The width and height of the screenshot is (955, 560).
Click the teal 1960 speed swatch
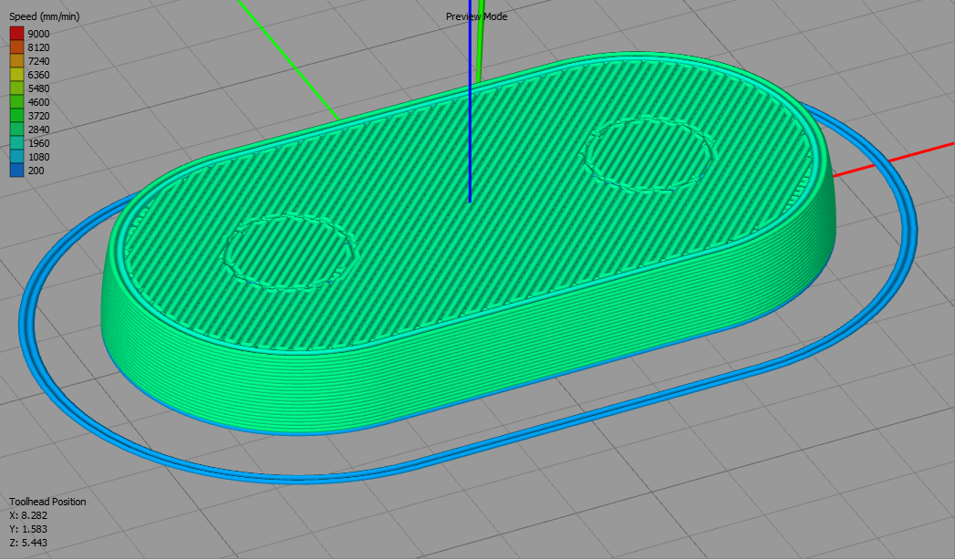16,144
